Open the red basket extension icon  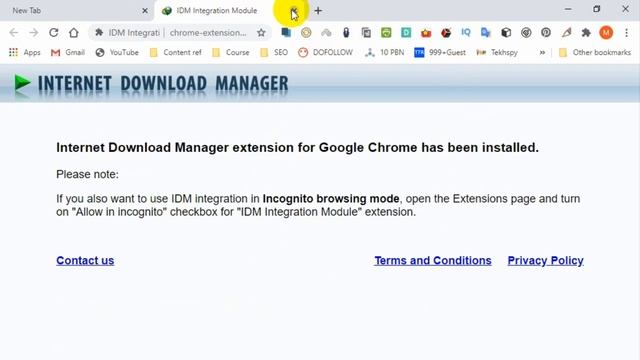click(426, 33)
